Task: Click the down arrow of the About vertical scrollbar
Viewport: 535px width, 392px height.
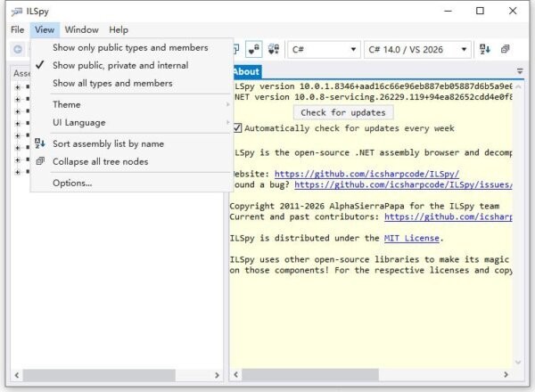Action: pyautogui.click(x=518, y=363)
